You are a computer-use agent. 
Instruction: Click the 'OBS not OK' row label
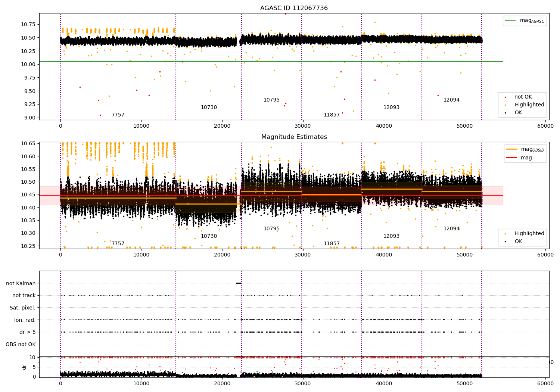coord(21,344)
